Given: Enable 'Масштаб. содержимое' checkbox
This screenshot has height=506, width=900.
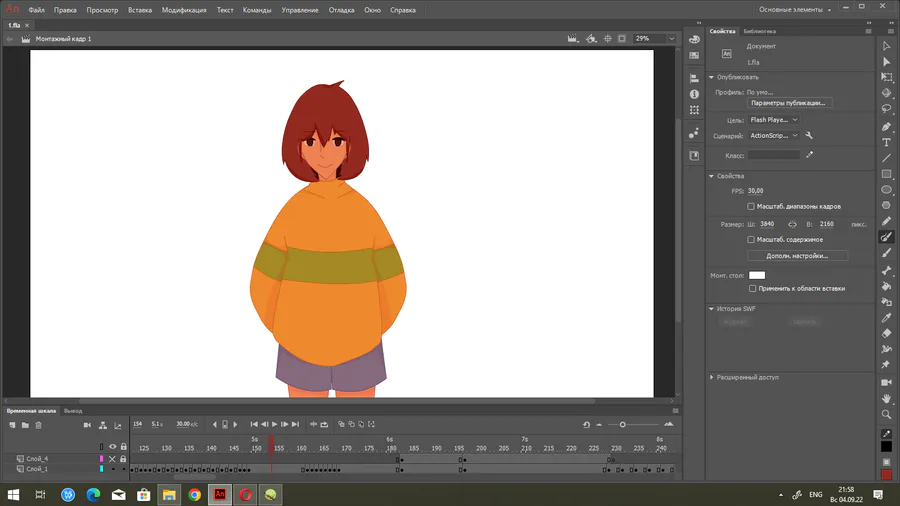Looking at the screenshot, I should coord(751,240).
